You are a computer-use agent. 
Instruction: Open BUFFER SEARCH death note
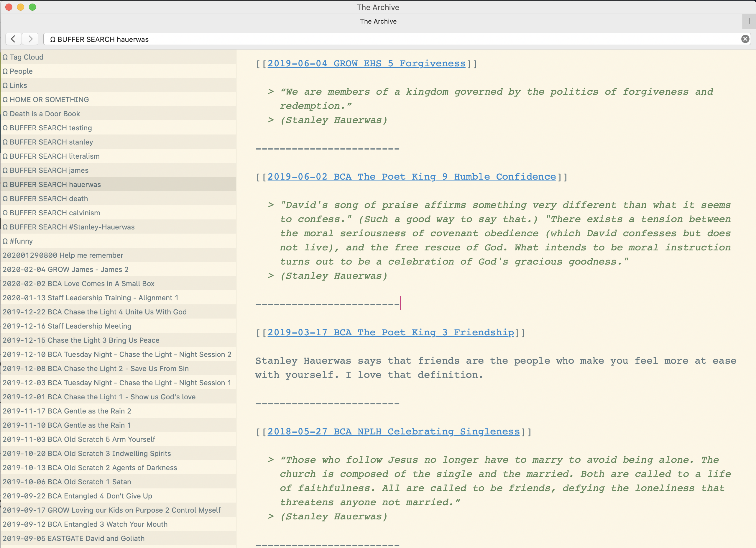click(118, 199)
